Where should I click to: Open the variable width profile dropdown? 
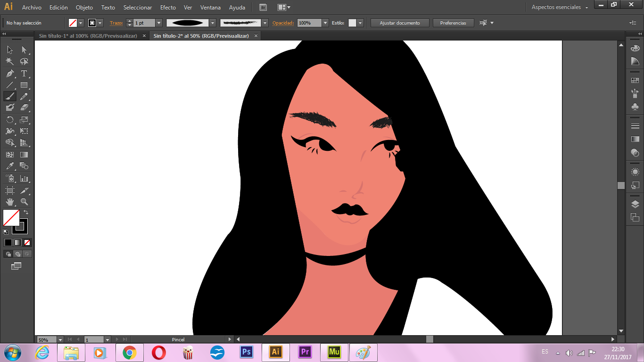tap(213, 23)
